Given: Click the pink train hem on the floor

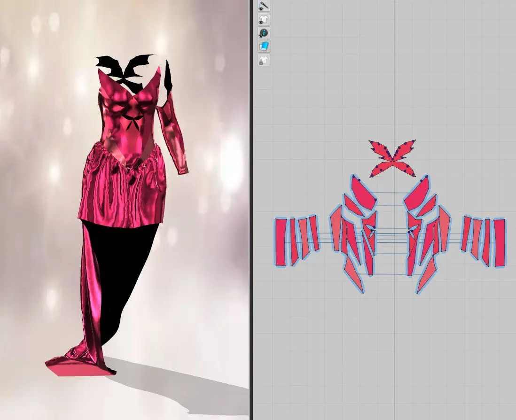Looking at the screenshot, I should tap(80, 364).
